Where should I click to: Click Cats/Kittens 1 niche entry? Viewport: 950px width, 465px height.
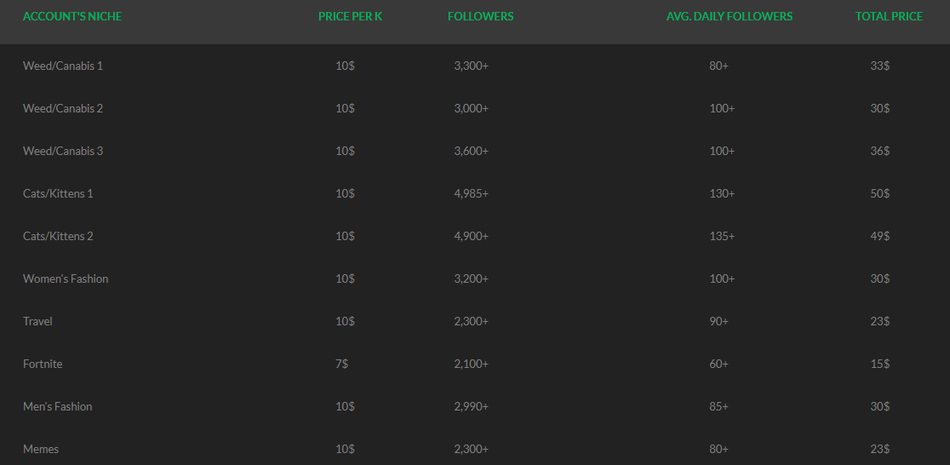click(x=58, y=193)
